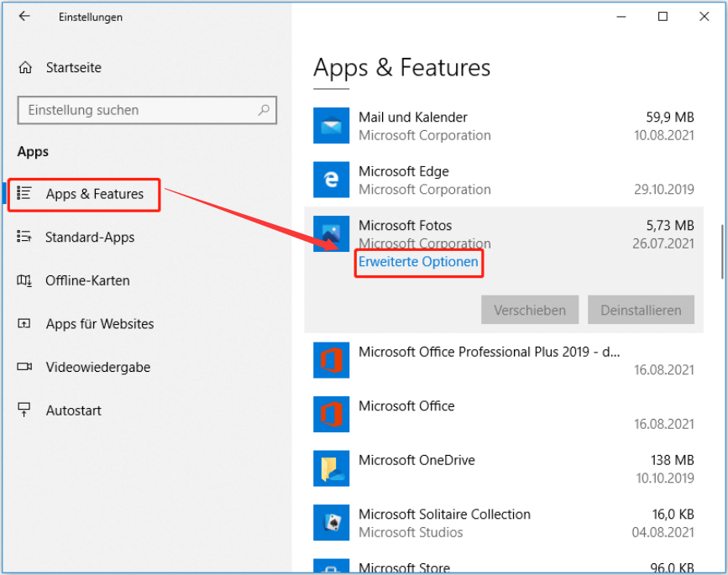
Task: Select the Microsoft Fotos app icon
Action: click(x=331, y=234)
